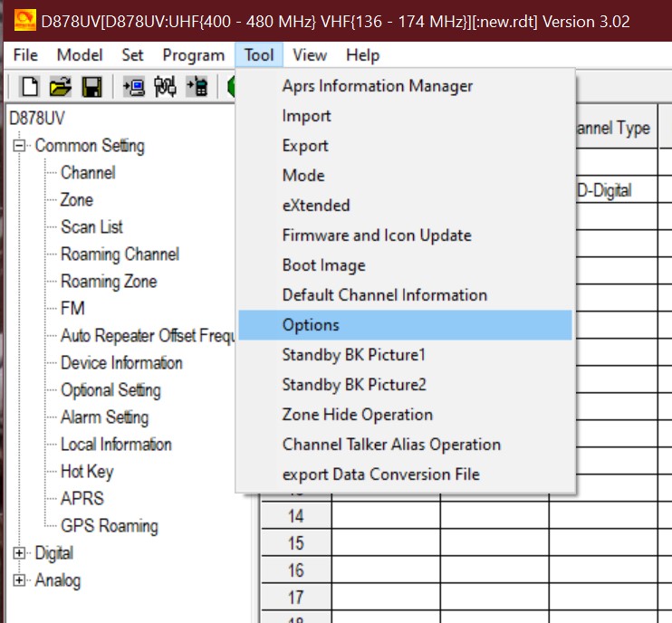This screenshot has height=623, width=672.
Task: Click the Open folder toolbar icon
Action: click(61, 87)
